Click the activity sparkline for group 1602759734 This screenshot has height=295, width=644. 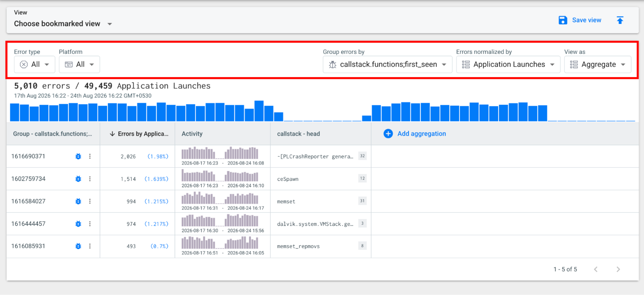pyautogui.click(x=220, y=176)
